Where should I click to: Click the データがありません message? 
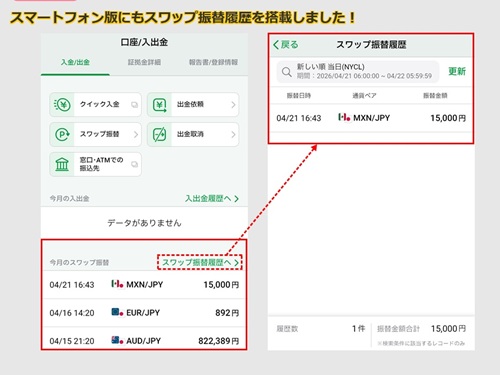tap(144, 223)
